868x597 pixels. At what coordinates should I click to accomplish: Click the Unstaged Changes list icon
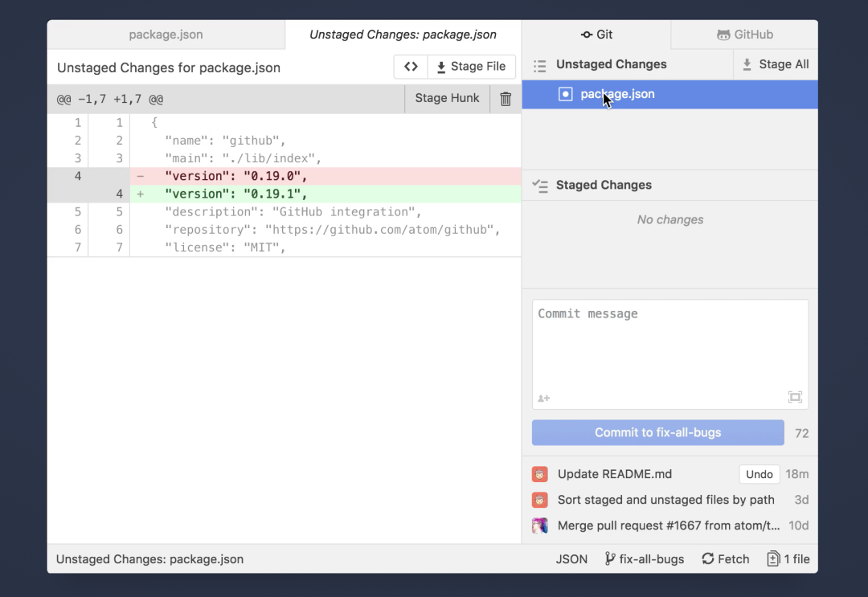(540, 66)
